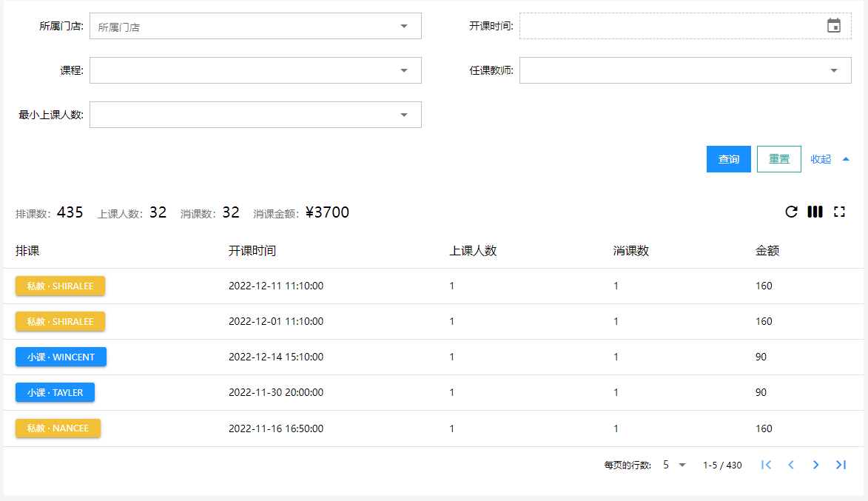The height and width of the screenshot is (501, 868).
Task: Expand the 所属门店 dropdown
Action: click(x=404, y=26)
